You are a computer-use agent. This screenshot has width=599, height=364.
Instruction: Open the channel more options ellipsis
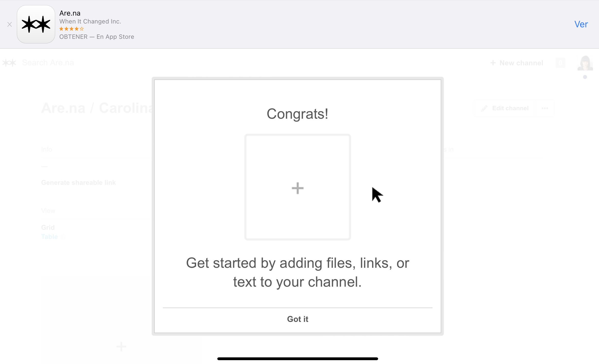[x=545, y=108]
